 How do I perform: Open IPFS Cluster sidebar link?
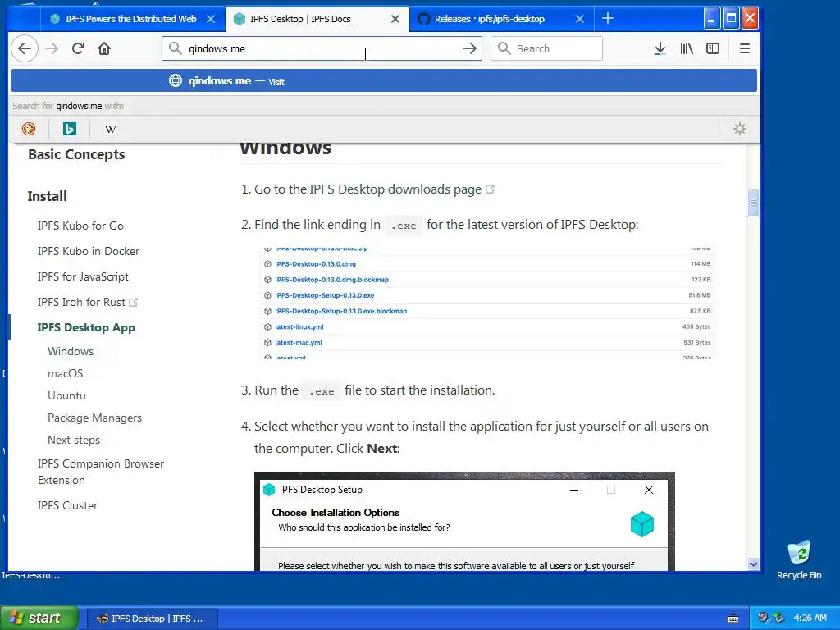point(67,505)
